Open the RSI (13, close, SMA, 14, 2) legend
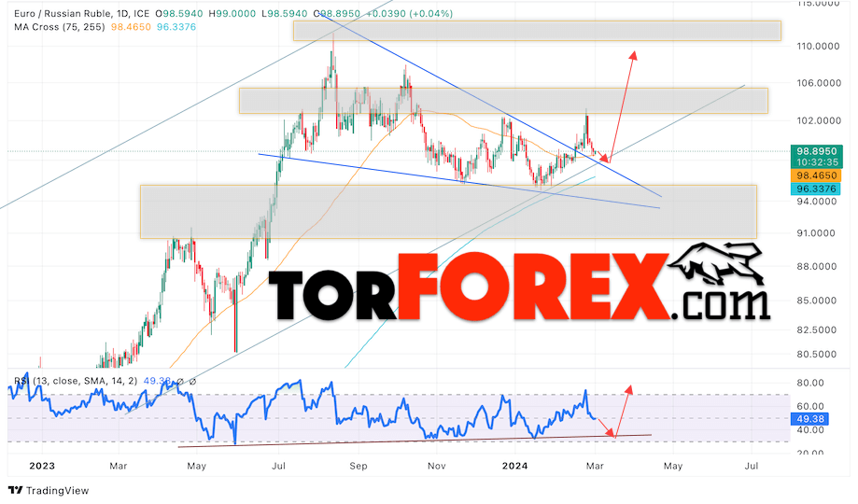 pyautogui.click(x=76, y=381)
